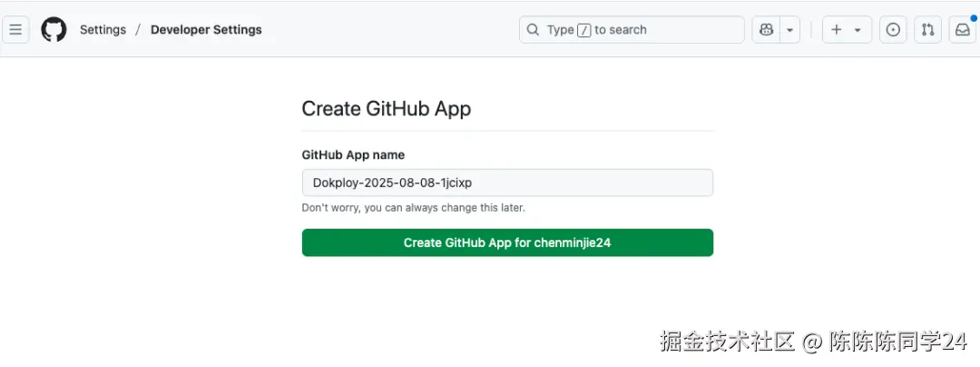Open the Pull requests icon

[x=927, y=30]
